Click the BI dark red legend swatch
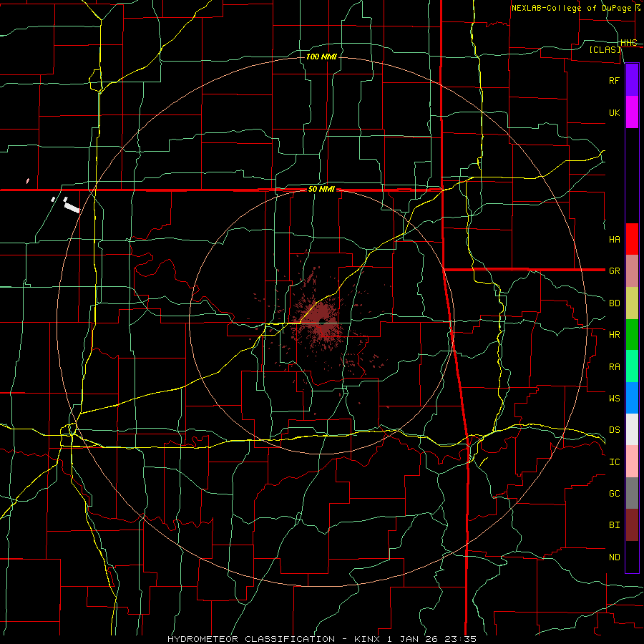This screenshot has height=644, width=644. (x=632, y=525)
